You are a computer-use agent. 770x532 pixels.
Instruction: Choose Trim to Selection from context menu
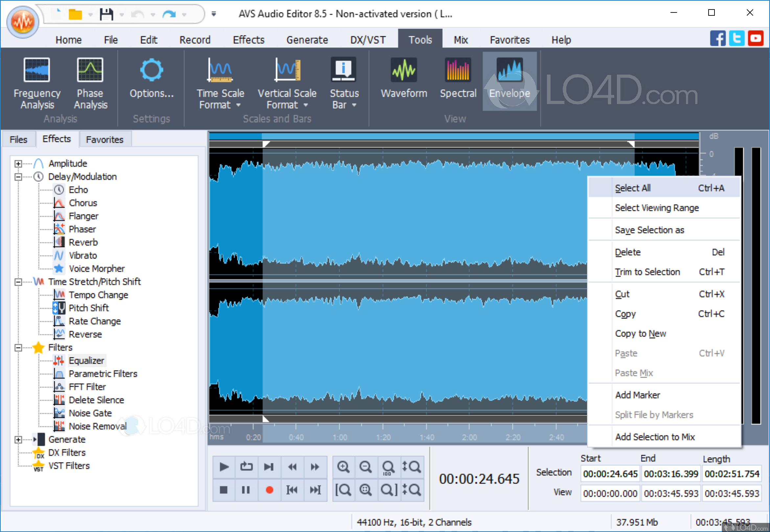point(647,272)
